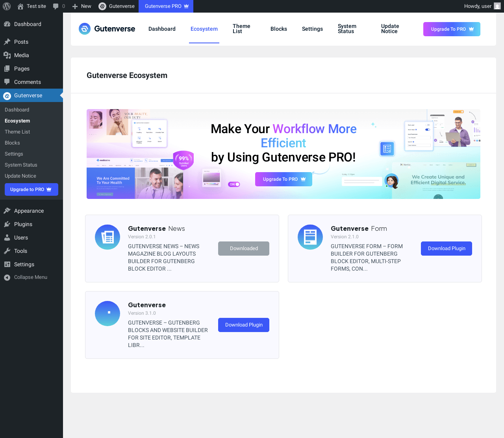
Task: Open the comments bubble icon in admin bar
Action: click(x=56, y=6)
